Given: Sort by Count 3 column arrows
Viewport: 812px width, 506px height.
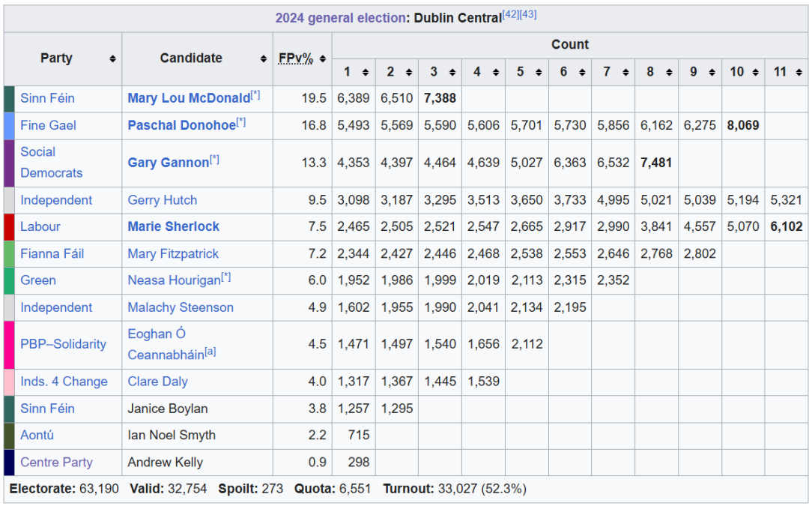Looking at the screenshot, I should click(452, 72).
